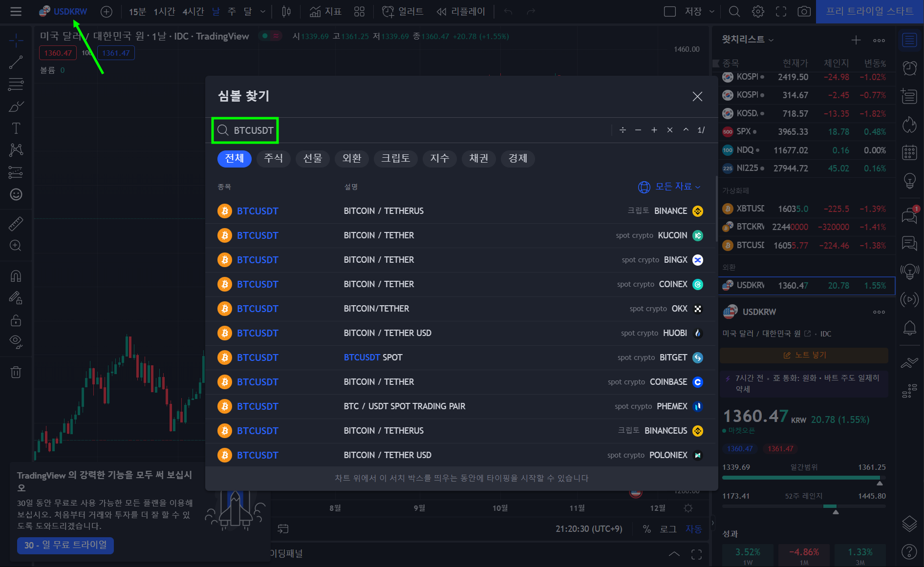Toggle percent scale
924x567 pixels.
coord(646,529)
